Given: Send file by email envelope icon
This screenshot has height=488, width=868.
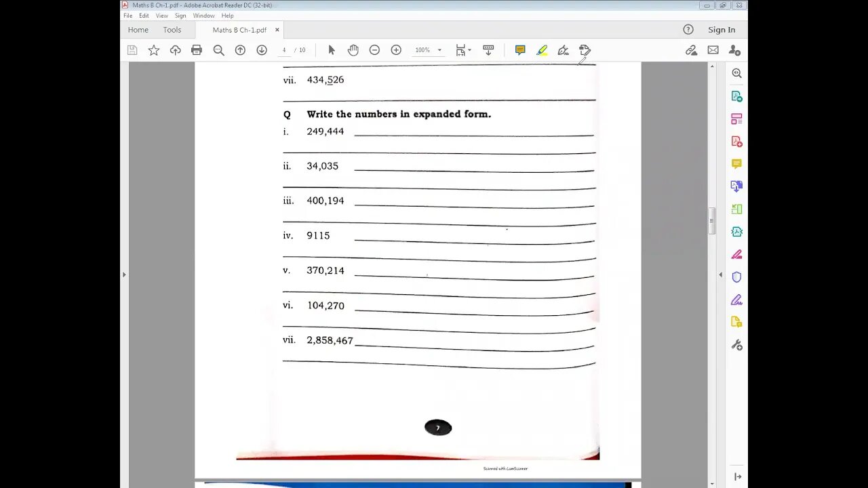Looking at the screenshot, I should point(713,50).
